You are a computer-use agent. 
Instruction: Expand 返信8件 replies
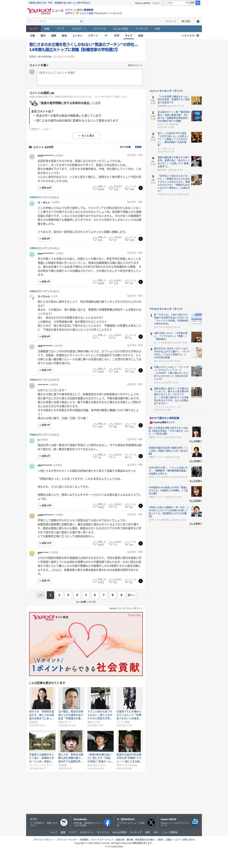pyautogui.click(x=45, y=239)
